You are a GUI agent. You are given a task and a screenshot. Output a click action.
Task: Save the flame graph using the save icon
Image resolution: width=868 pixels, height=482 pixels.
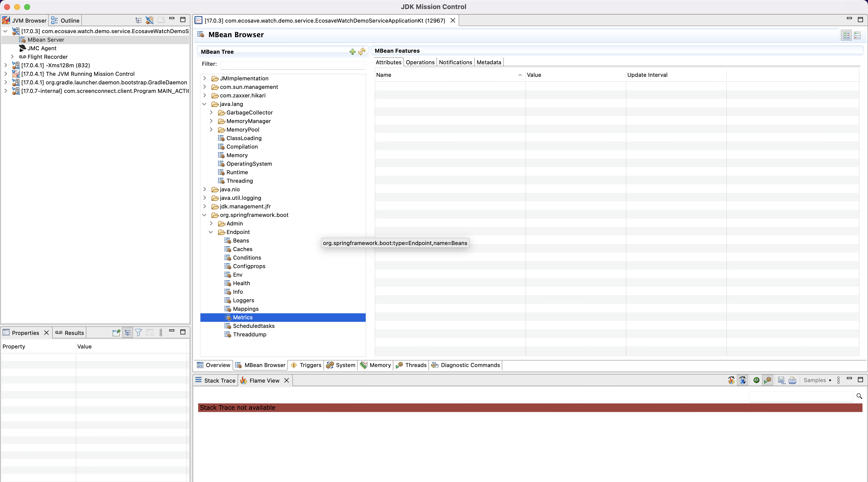pyautogui.click(x=781, y=380)
